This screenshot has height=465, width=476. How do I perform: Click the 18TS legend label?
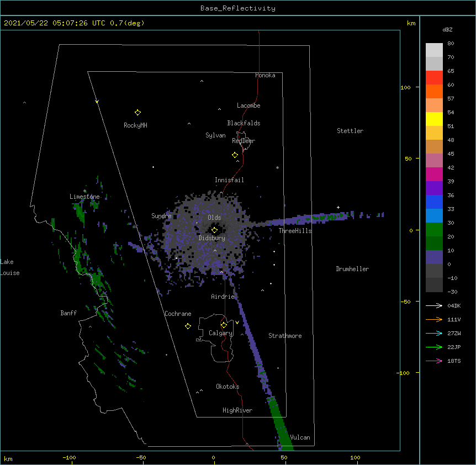(454, 361)
